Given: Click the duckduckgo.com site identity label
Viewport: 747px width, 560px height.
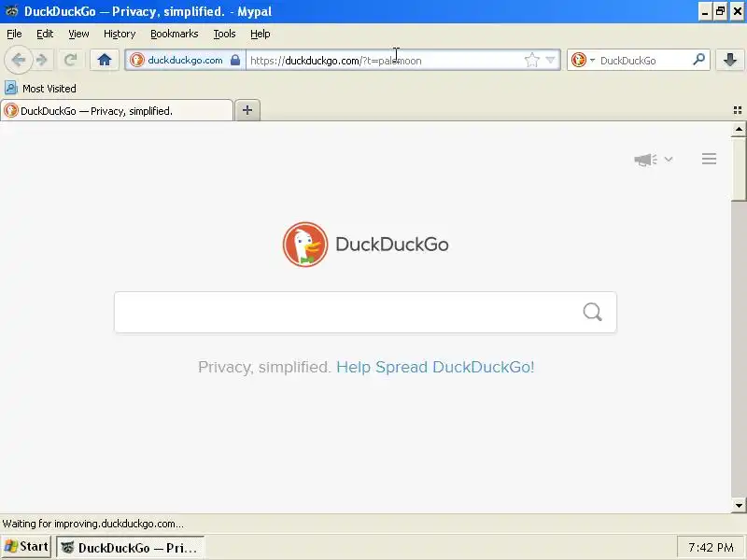Looking at the screenshot, I should (185, 60).
